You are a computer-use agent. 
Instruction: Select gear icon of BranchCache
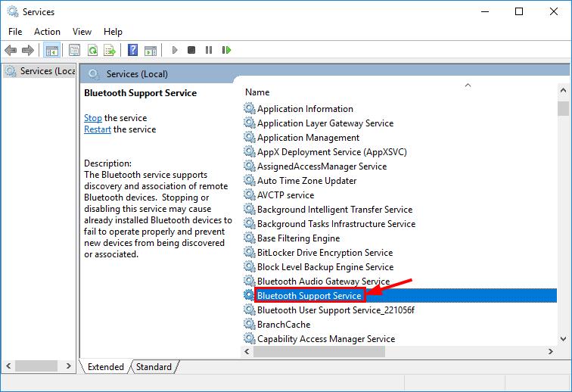[250, 324]
